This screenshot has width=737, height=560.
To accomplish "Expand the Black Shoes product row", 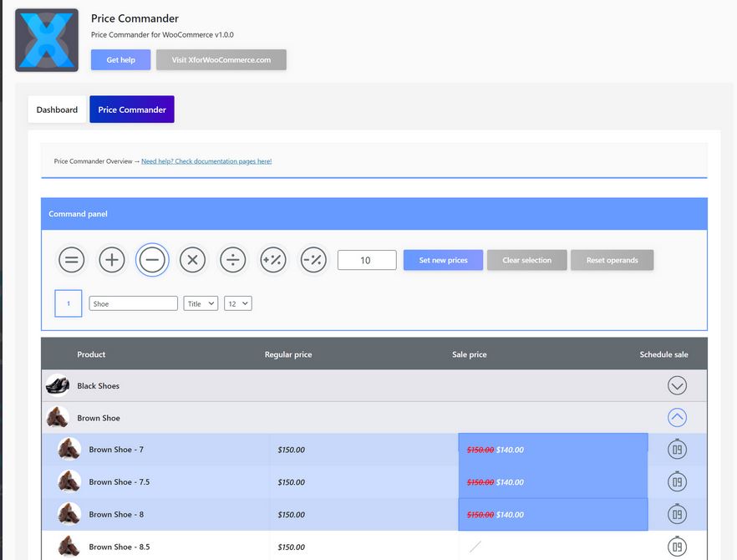I will (x=677, y=385).
